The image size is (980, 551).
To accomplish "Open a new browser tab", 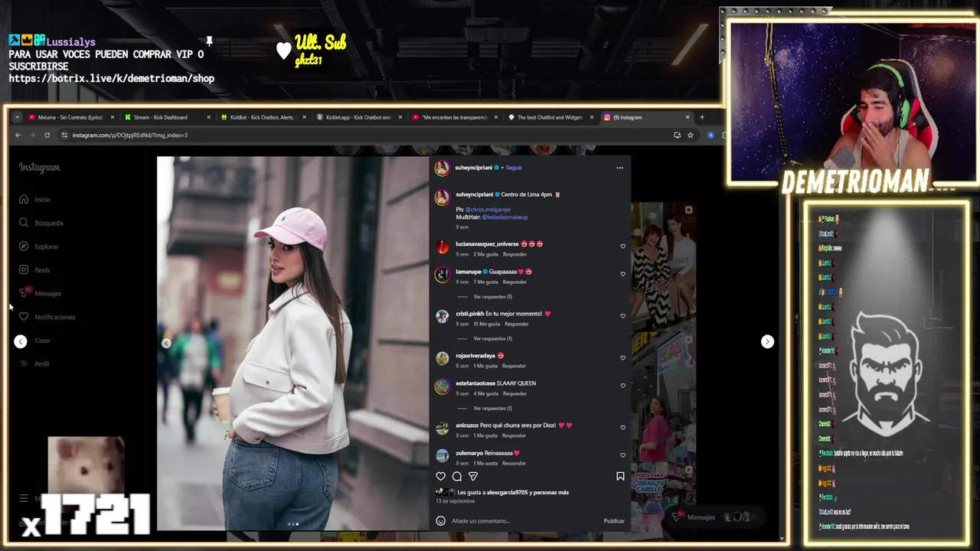I will click(x=702, y=117).
